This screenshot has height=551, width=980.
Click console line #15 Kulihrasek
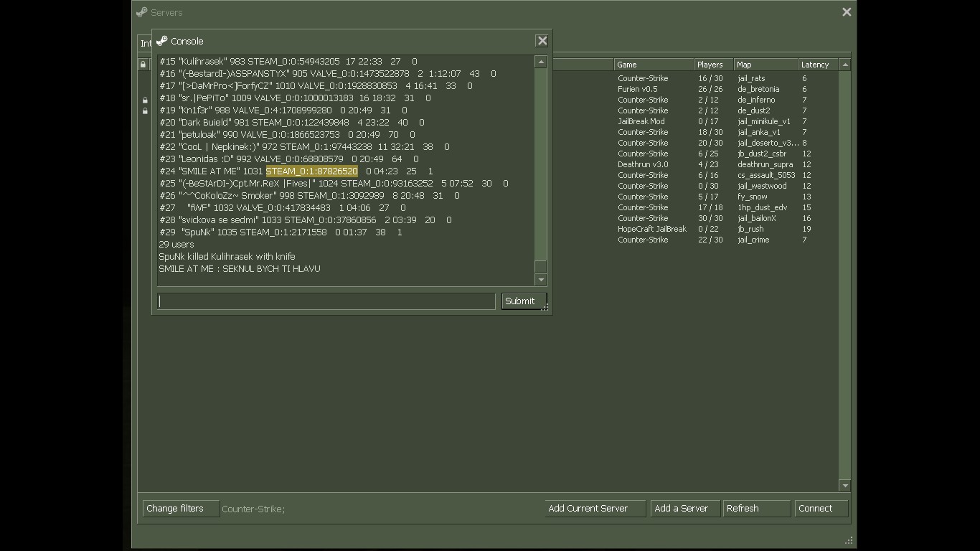tap(288, 62)
